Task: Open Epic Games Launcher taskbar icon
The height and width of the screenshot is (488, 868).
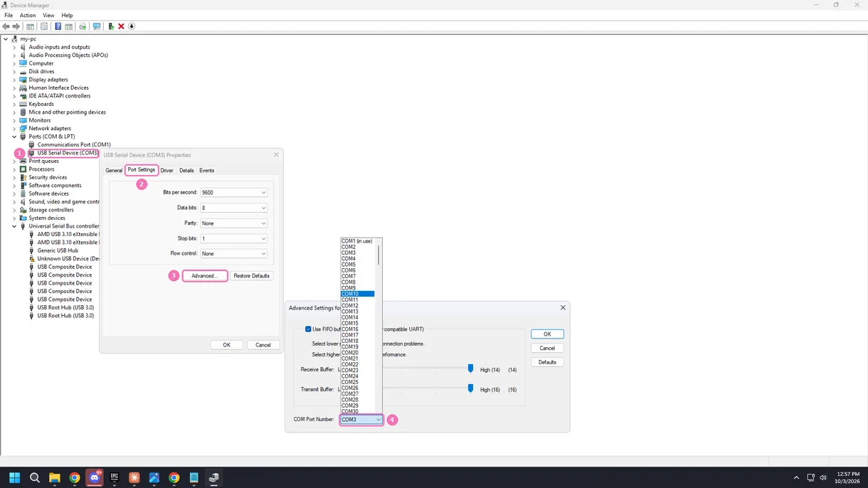Action: (x=114, y=478)
